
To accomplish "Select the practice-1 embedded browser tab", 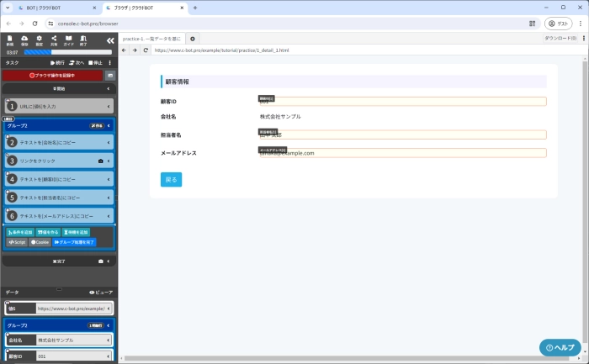I will pyautogui.click(x=152, y=39).
